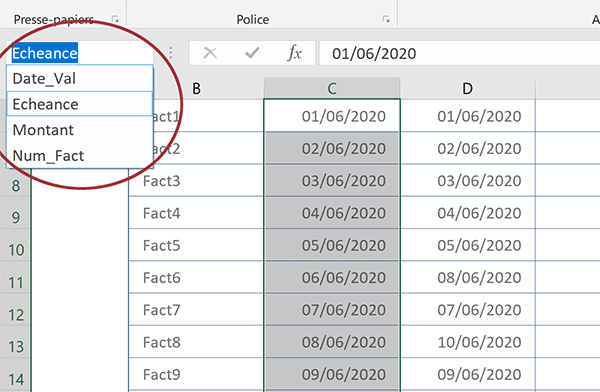Select column C cell 07/06/2020
The image size is (600, 392).
(x=332, y=310)
